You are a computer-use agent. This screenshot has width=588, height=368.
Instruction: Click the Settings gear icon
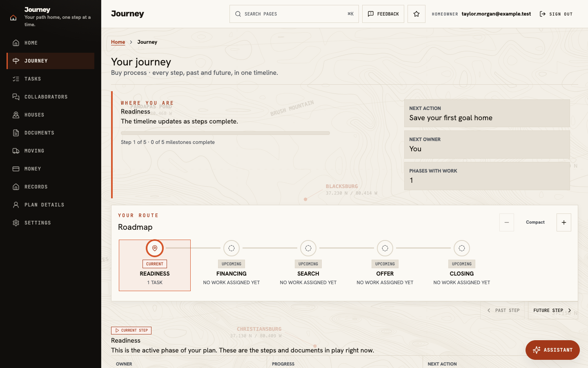(x=16, y=223)
